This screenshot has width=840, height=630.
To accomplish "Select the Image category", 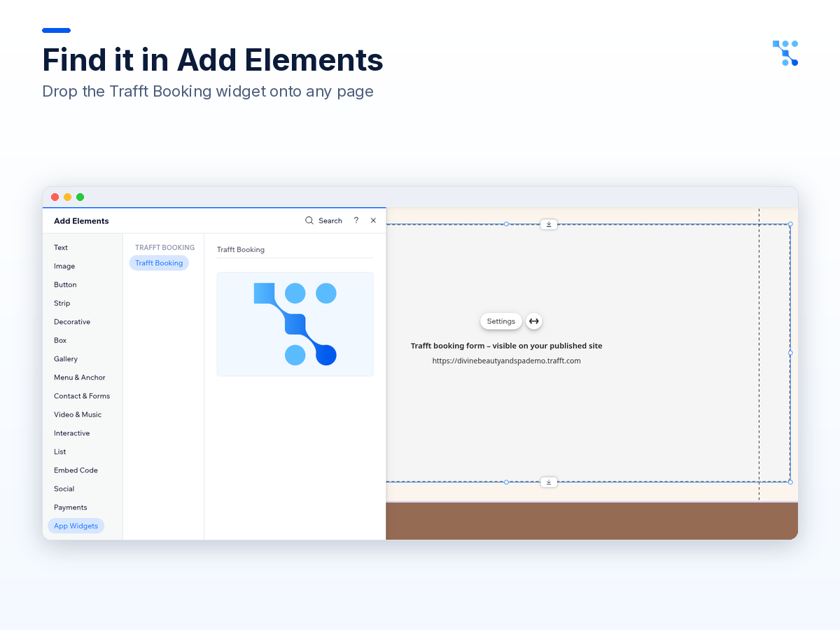I will [64, 266].
